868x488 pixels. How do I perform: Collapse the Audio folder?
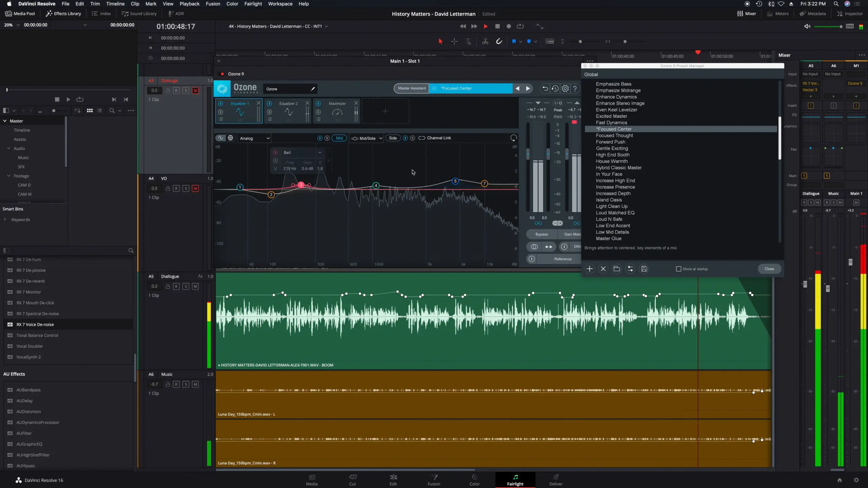pyautogui.click(x=9, y=148)
